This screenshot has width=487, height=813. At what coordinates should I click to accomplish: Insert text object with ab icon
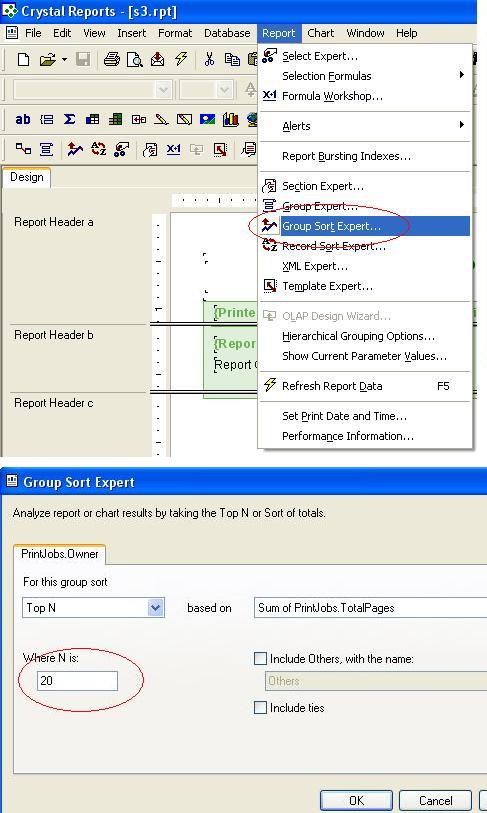coord(22,120)
